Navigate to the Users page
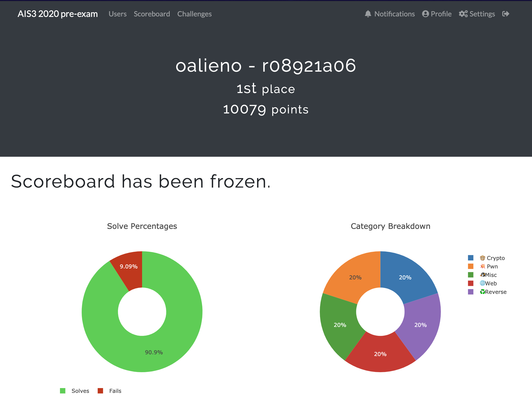 [x=117, y=14]
